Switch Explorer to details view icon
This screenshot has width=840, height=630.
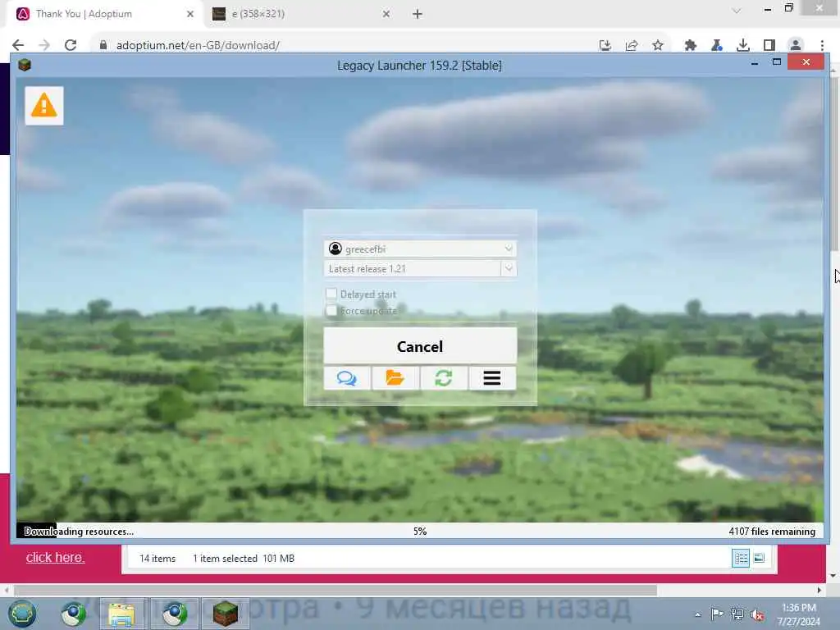click(x=741, y=558)
